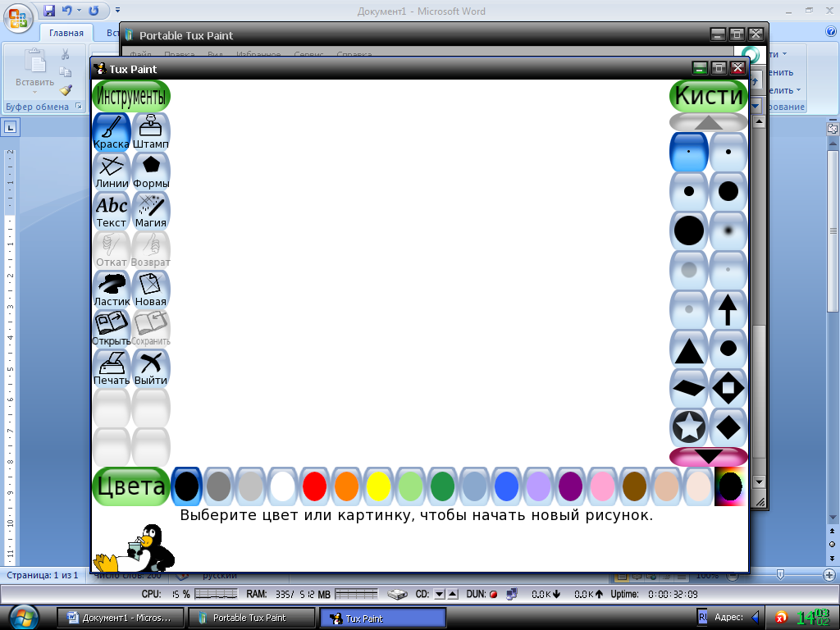The image size is (840, 630).
Task: Select the Краска paint brush tool
Action: (x=112, y=132)
